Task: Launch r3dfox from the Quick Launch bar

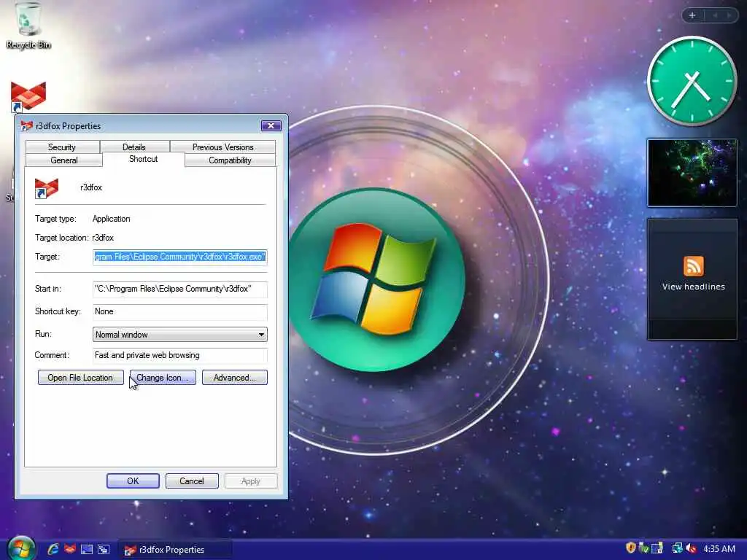Action: [70, 549]
